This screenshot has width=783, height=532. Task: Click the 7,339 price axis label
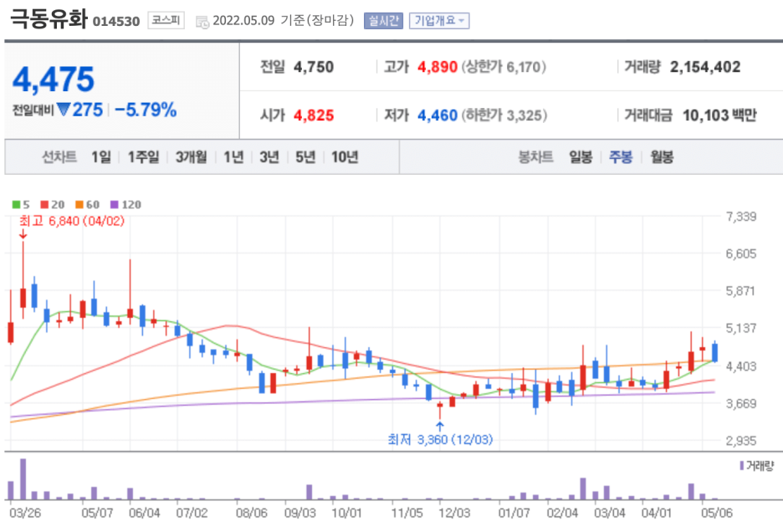pyautogui.click(x=741, y=217)
